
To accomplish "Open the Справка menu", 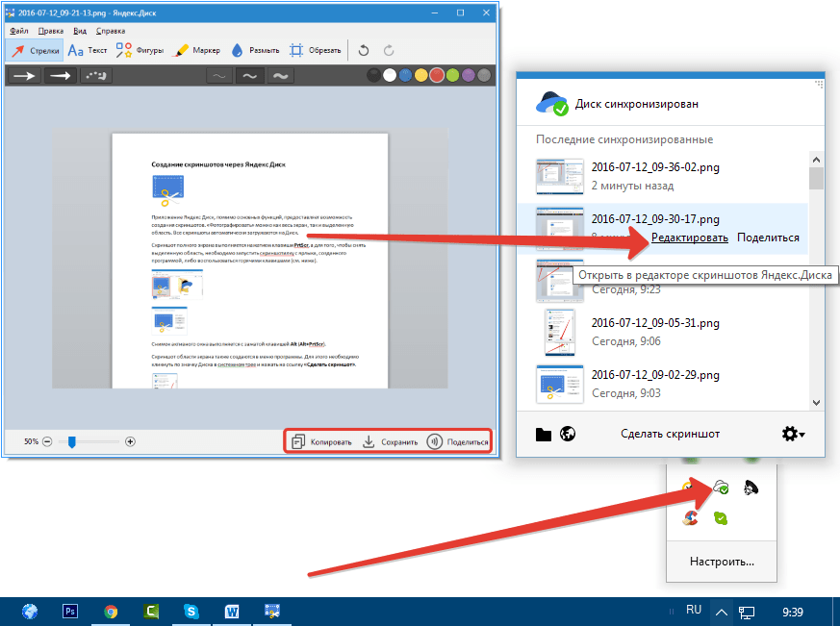I will coord(111,31).
